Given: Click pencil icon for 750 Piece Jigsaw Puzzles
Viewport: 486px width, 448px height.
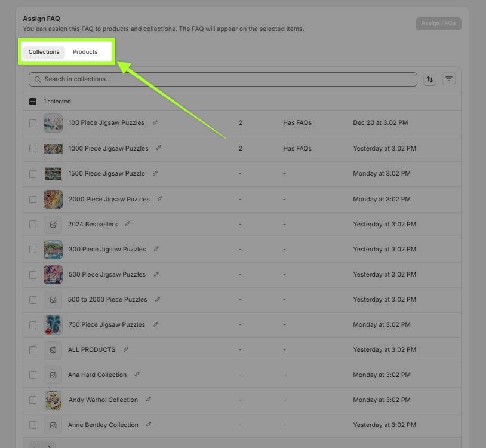Looking at the screenshot, I should 156,324.
